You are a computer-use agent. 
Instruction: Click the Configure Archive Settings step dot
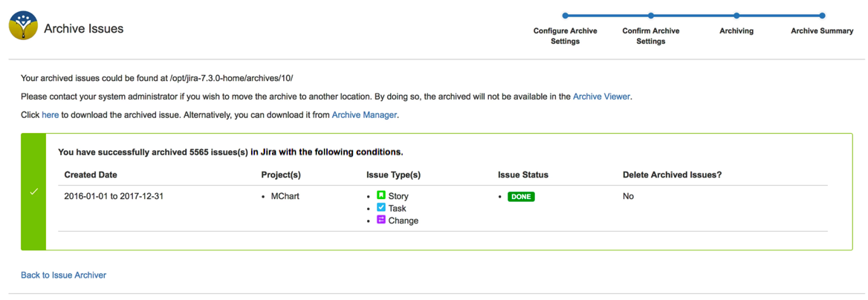[x=566, y=16]
